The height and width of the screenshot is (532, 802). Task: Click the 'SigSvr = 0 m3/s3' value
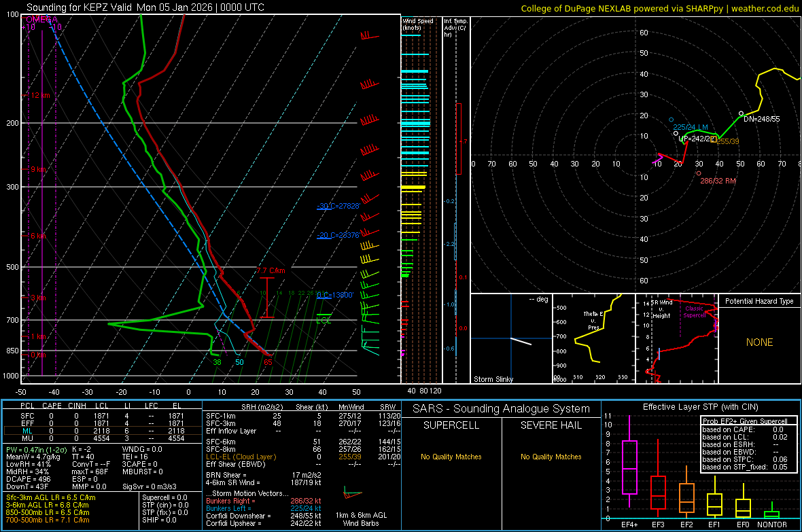click(150, 487)
